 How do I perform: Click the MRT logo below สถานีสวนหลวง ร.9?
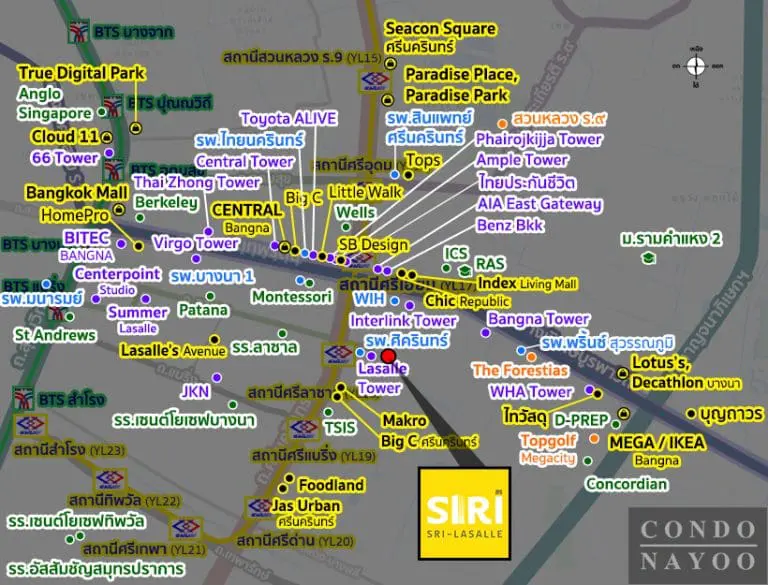375,80
